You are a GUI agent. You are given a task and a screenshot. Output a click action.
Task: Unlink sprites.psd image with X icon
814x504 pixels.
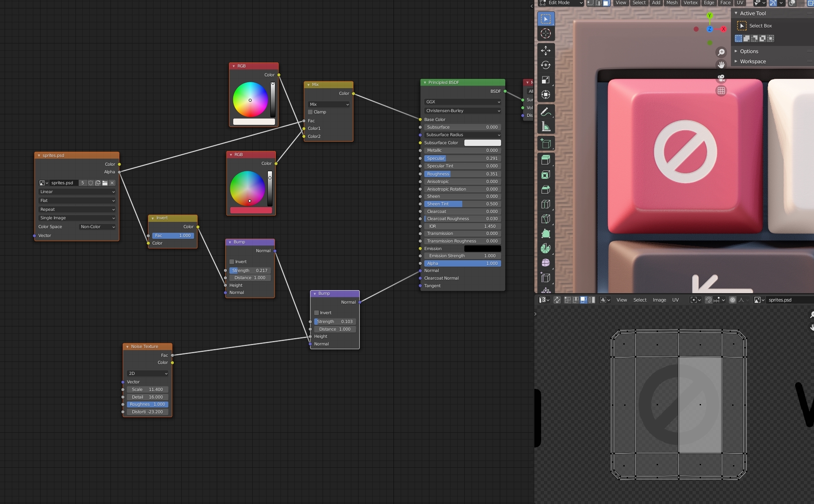click(x=112, y=183)
